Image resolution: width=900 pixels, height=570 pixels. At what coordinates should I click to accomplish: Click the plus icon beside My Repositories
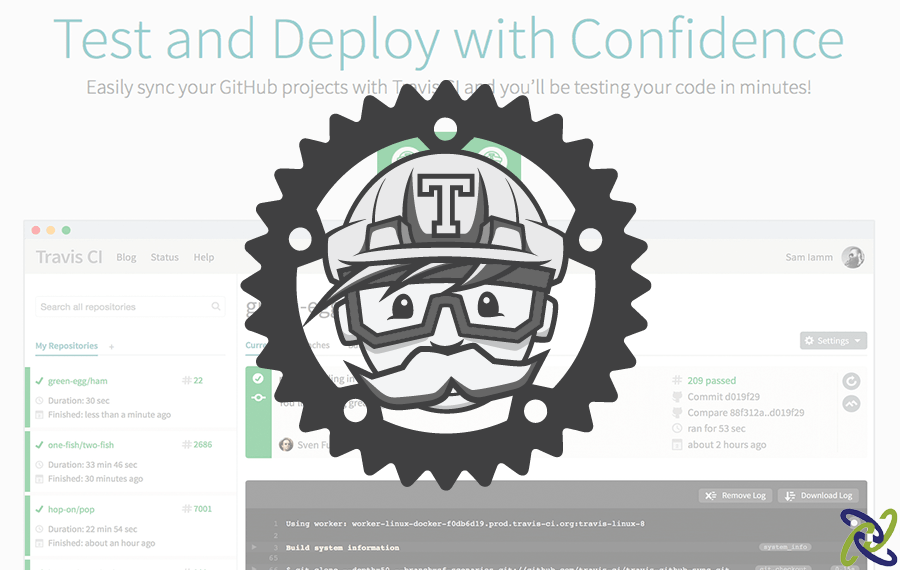pyautogui.click(x=111, y=347)
